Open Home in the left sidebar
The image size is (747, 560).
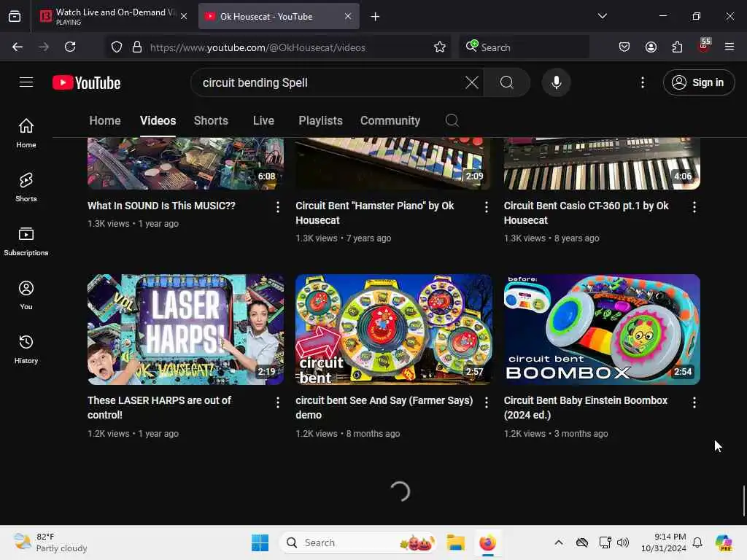pos(26,133)
